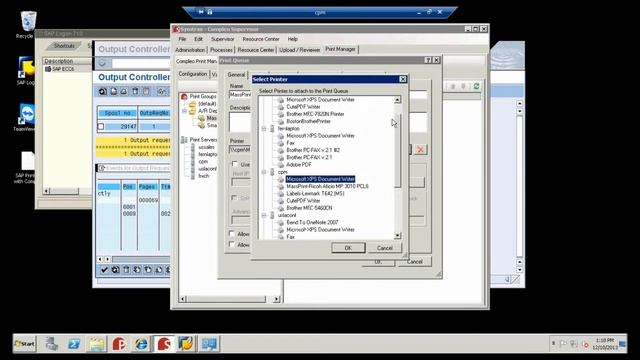Click printer list scrollbar up arrow
The image size is (640, 360).
tap(398, 100)
